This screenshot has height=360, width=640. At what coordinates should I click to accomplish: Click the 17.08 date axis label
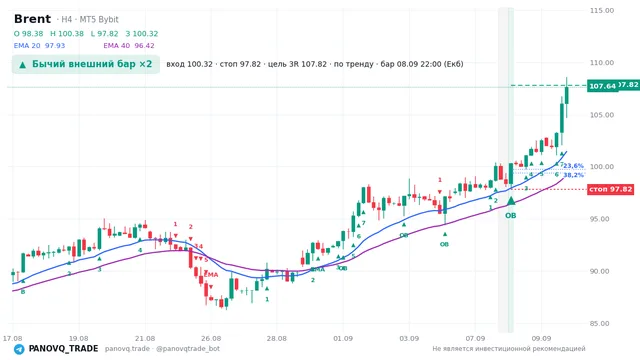pyautogui.click(x=12, y=338)
